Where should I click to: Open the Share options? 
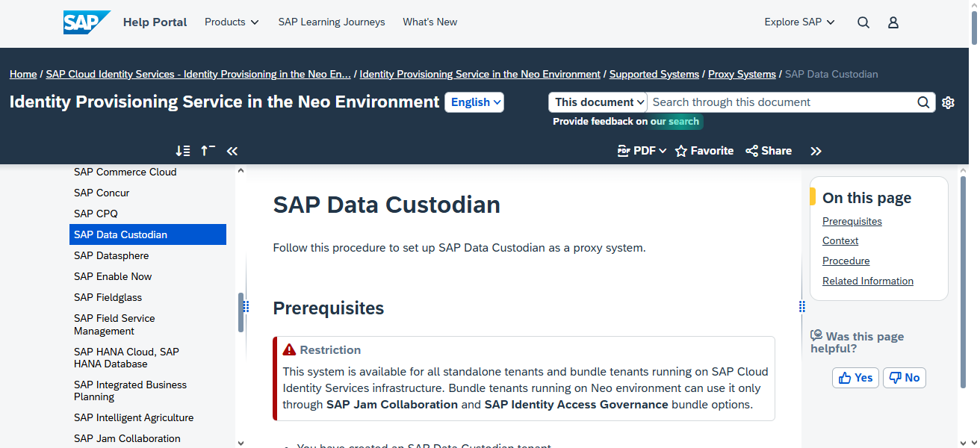point(768,150)
